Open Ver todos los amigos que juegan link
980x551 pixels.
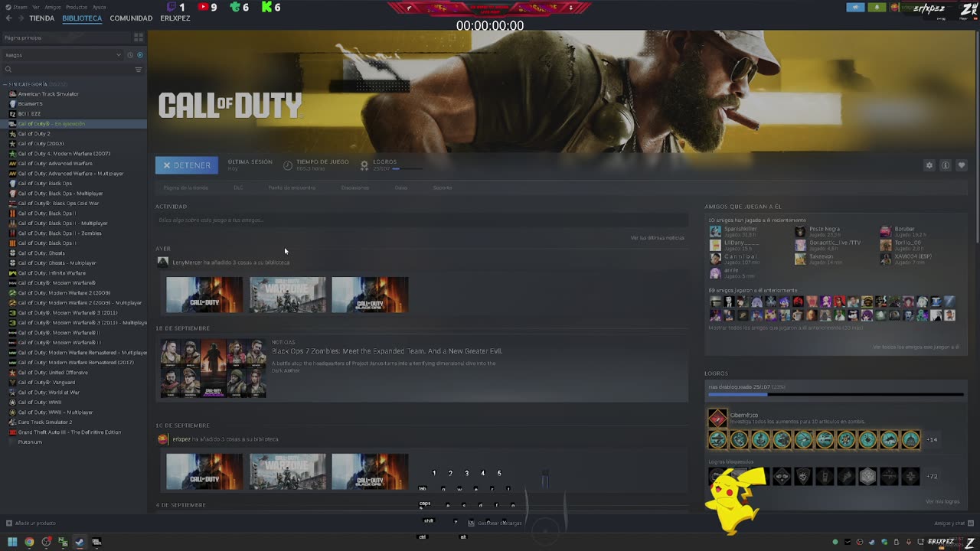(x=916, y=347)
